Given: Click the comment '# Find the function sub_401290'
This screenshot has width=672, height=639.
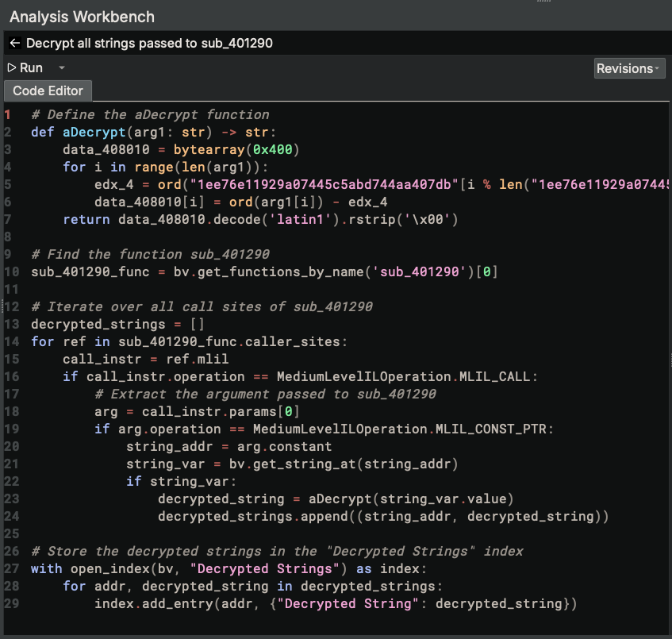Looking at the screenshot, I should pos(151,254).
